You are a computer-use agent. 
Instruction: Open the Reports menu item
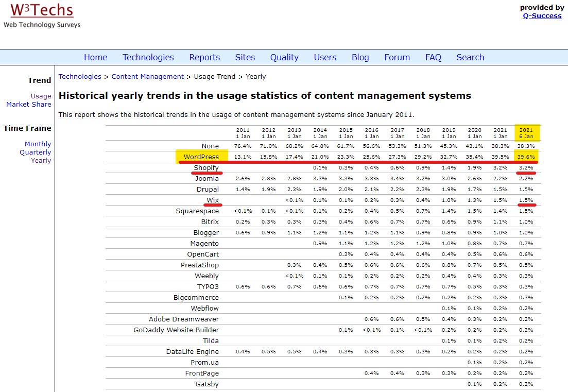pyautogui.click(x=204, y=57)
